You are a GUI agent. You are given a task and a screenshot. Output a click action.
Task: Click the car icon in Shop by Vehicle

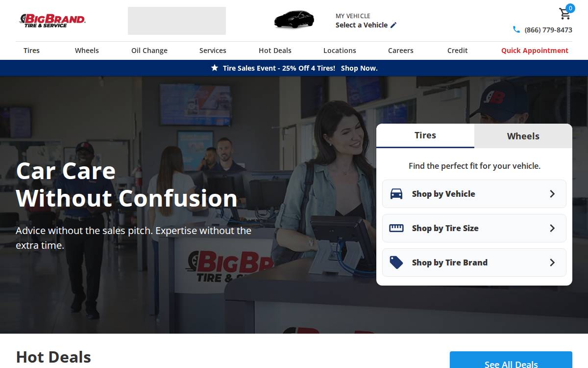(396, 194)
